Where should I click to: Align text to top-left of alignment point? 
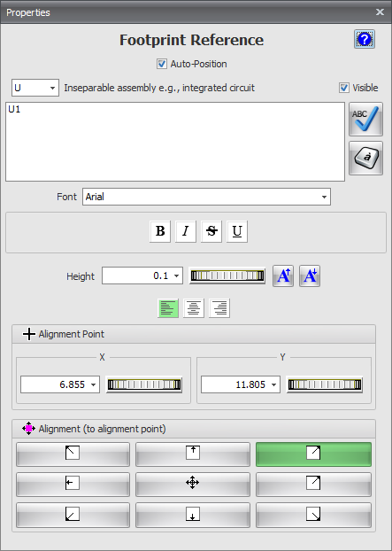[x=73, y=454]
